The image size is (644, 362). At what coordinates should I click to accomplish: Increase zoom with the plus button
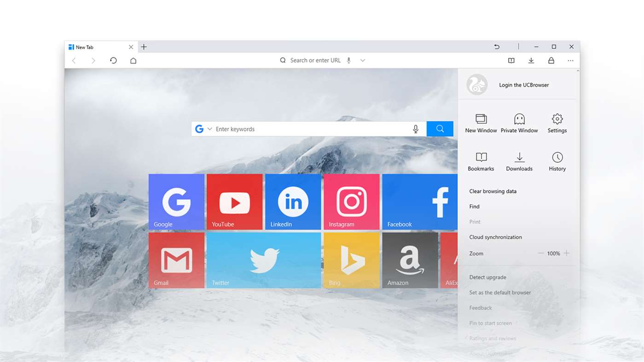(x=567, y=253)
